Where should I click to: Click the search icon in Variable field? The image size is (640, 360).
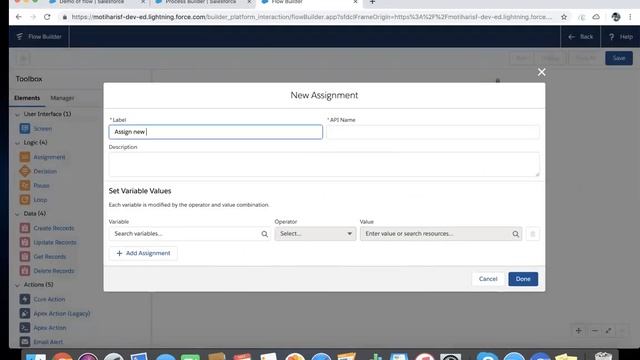coord(264,234)
